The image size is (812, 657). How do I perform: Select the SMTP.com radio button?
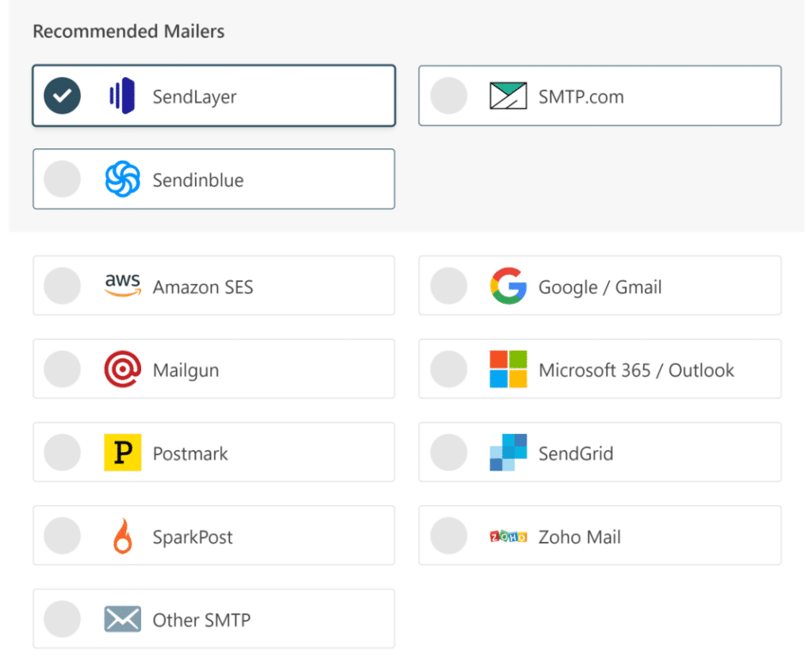coord(448,94)
